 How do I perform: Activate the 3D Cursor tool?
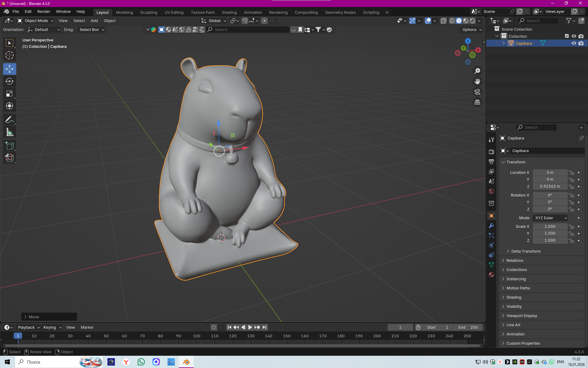click(x=9, y=56)
